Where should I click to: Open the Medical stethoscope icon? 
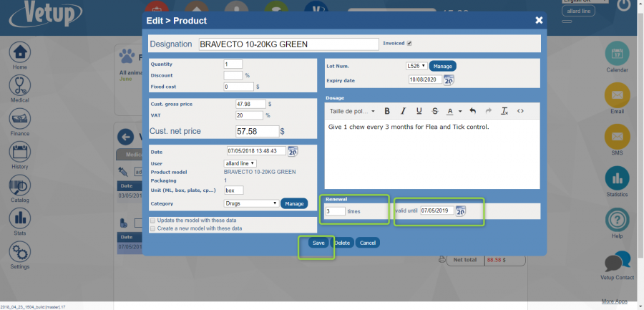pyautogui.click(x=20, y=85)
